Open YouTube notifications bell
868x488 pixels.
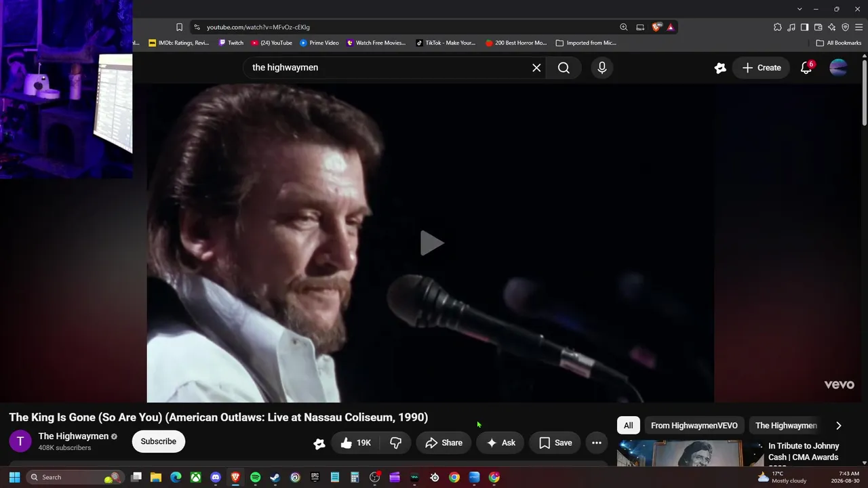pyautogui.click(x=806, y=68)
